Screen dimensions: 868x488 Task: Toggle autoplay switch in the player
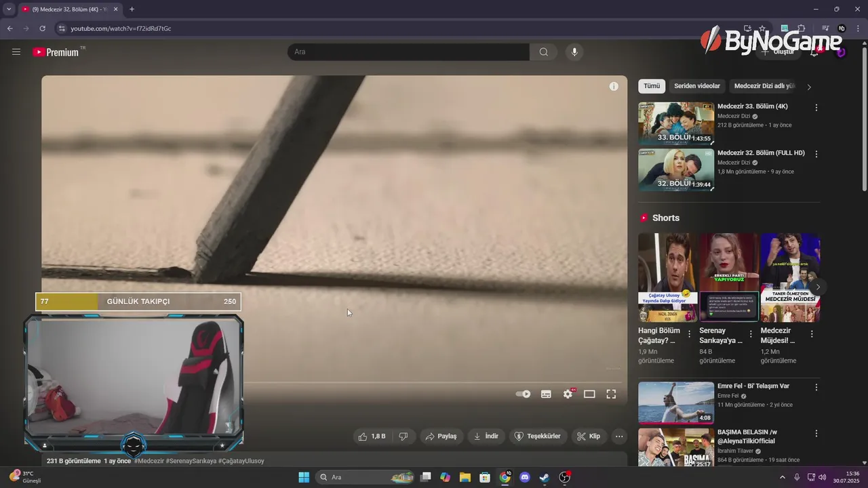point(524,394)
